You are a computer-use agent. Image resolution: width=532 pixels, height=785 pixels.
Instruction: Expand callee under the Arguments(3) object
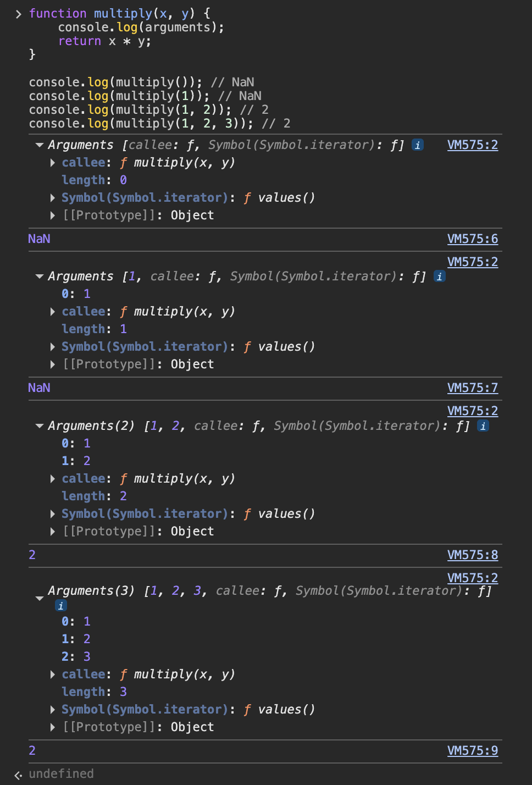tap(53, 675)
